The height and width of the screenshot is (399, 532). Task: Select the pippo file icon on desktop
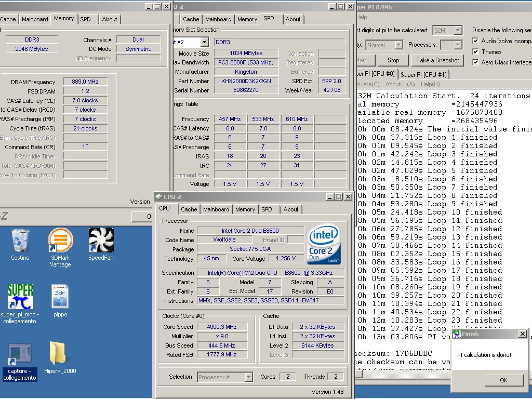point(60,297)
